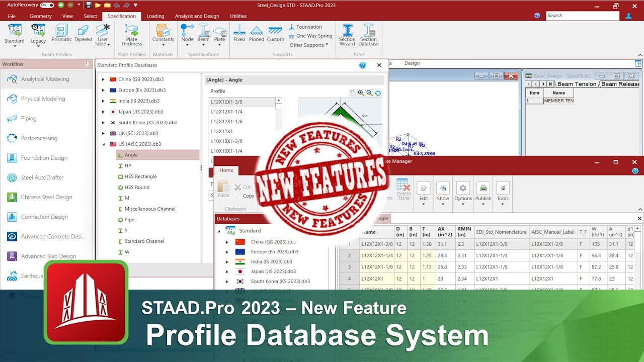Click the Save icon in title bar
This screenshot has height=362, width=644.
tap(89, 5)
